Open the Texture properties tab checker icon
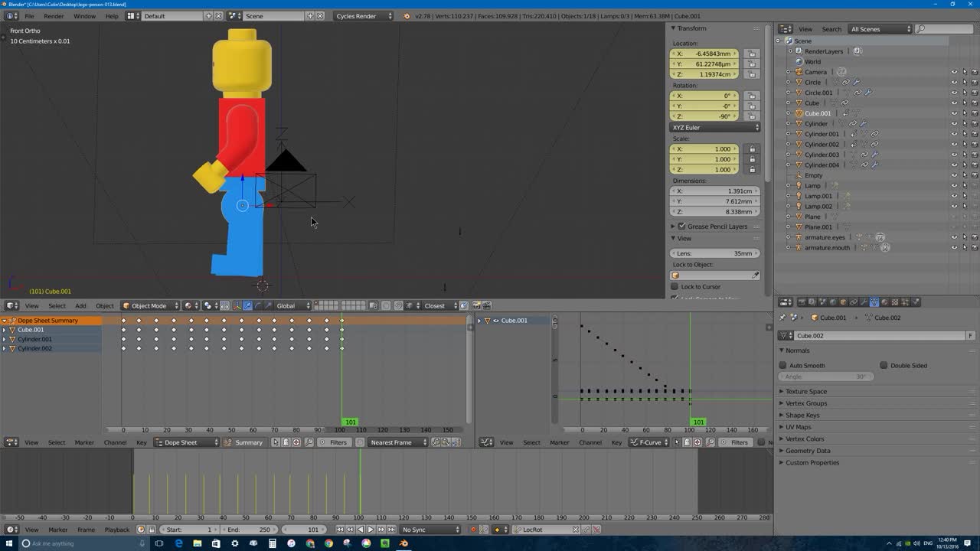Image resolution: width=980 pixels, height=551 pixels. [x=894, y=302]
